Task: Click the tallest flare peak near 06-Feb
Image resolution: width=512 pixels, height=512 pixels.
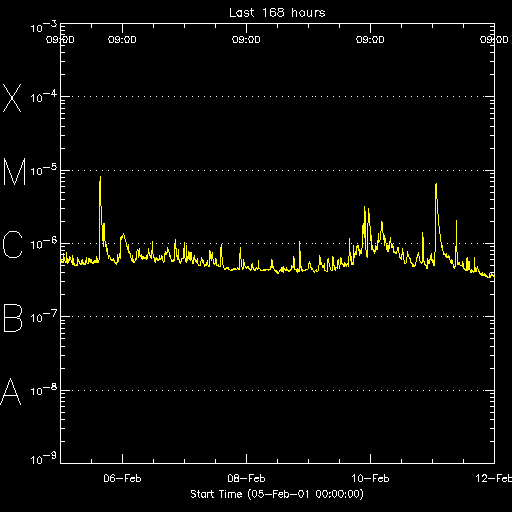Action: point(100,178)
